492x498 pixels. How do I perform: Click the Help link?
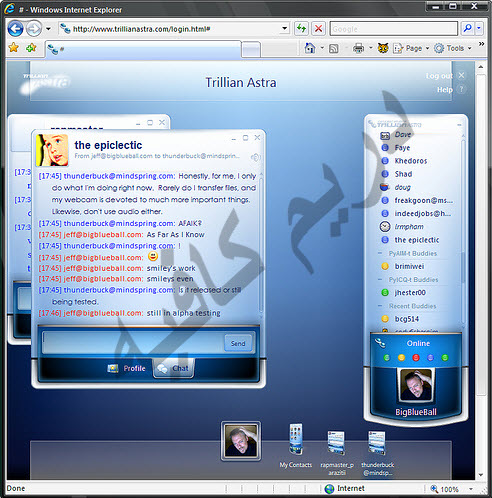click(445, 90)
